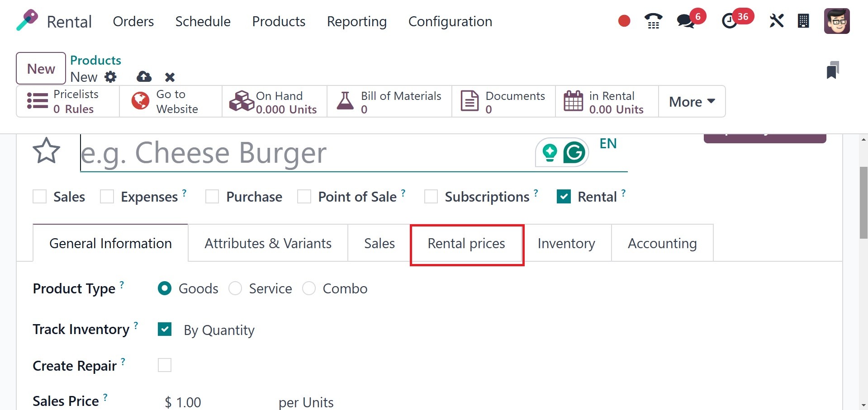Click the bookmark icon
Viewport: 868px width, 410px height.
[x=832, y=70]
